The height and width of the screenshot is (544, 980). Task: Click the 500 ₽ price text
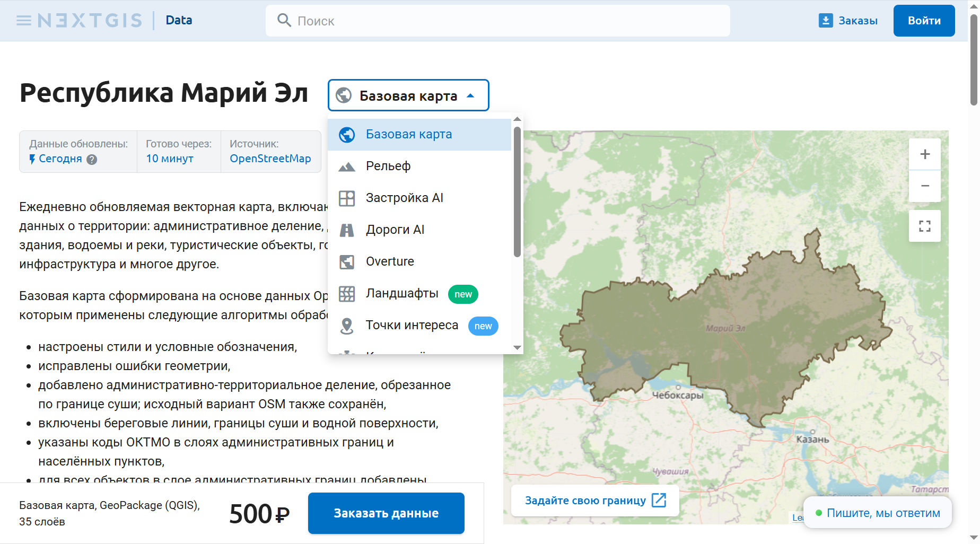click(259, 513)
